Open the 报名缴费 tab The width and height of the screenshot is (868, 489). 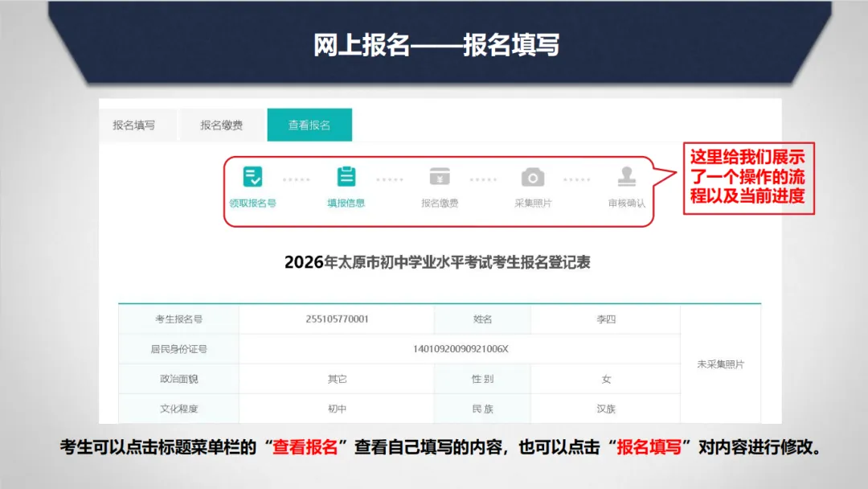click(220, 125)
